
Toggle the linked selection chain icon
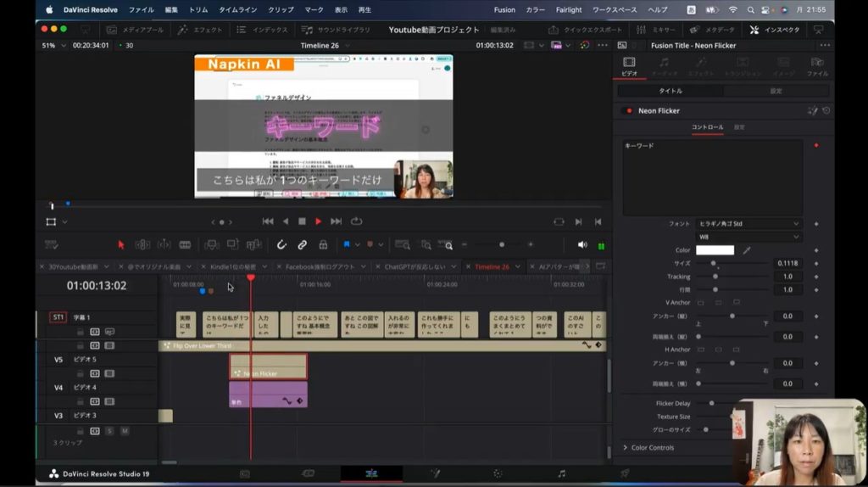click(x=302, y=244)
